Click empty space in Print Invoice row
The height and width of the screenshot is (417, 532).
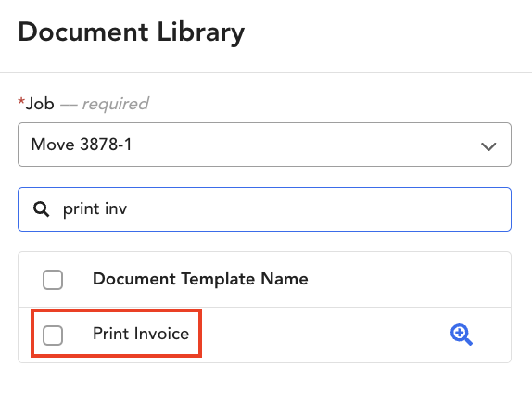319,335
